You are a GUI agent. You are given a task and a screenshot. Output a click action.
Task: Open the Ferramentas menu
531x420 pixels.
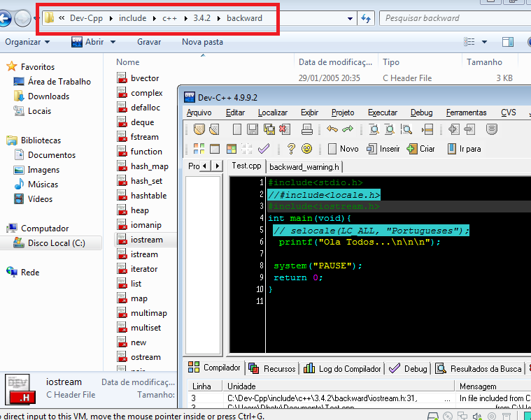point(466,113)
